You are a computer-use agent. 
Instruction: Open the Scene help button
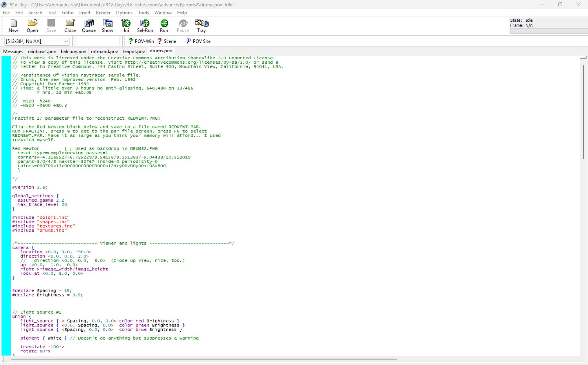click(167, 41)
